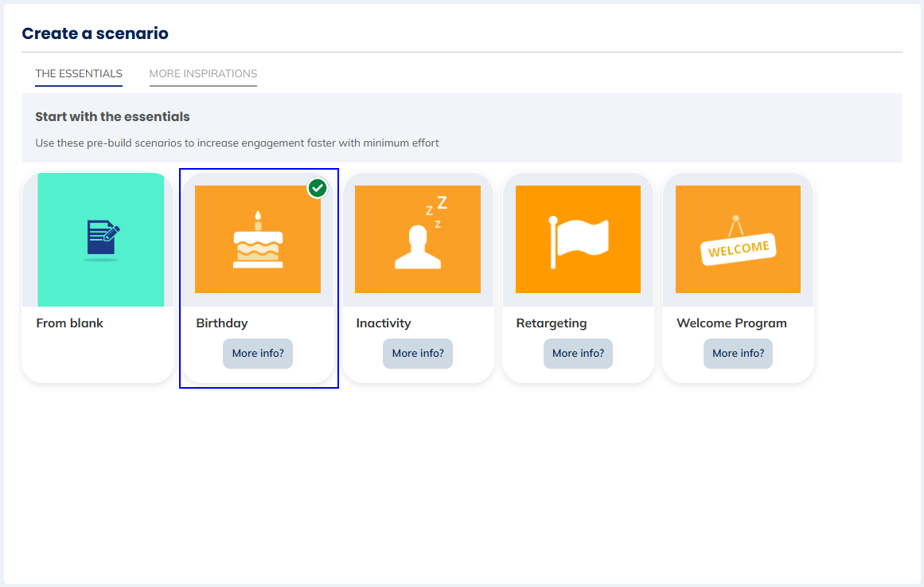Click the Birthday card title text
The width and height of the screenshot is (924, 587).
[x=222, y=323]
